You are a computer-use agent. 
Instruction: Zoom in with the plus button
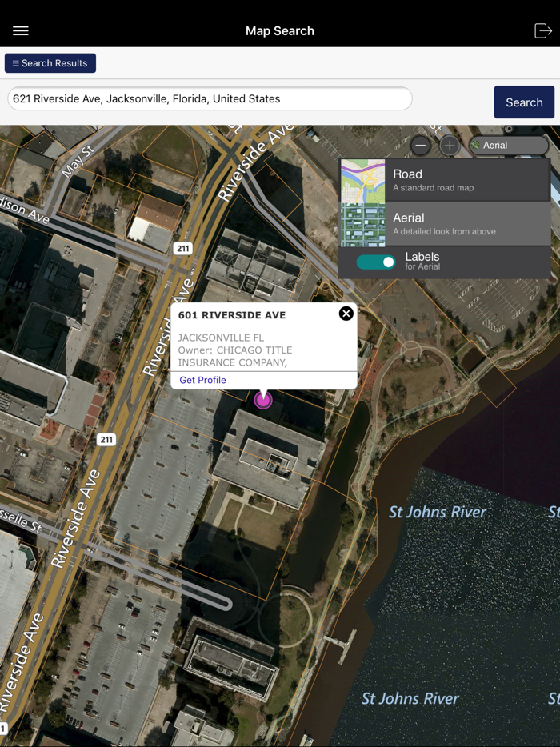[450, 146]
